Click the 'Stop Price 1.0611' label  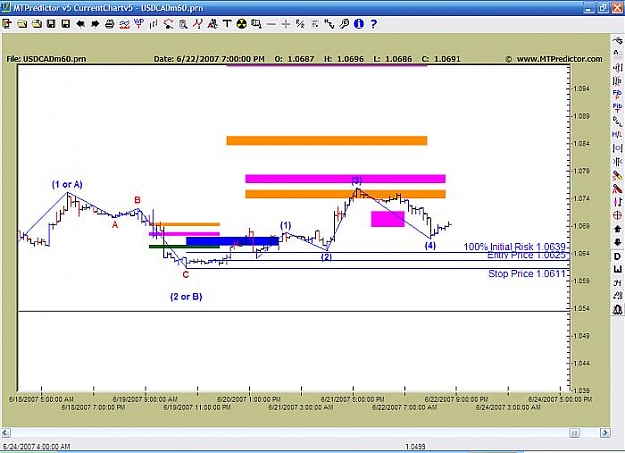527,274
